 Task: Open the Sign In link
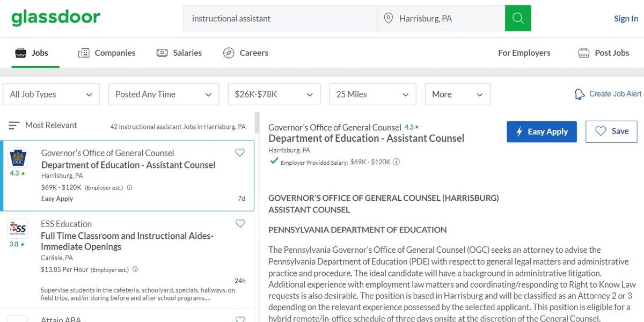click(626, 18)
